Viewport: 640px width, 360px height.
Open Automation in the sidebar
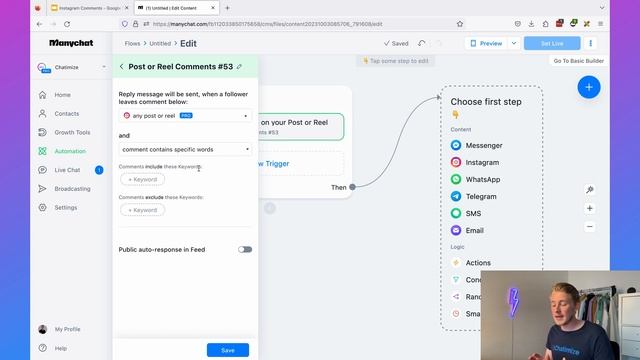pos(70,151)
